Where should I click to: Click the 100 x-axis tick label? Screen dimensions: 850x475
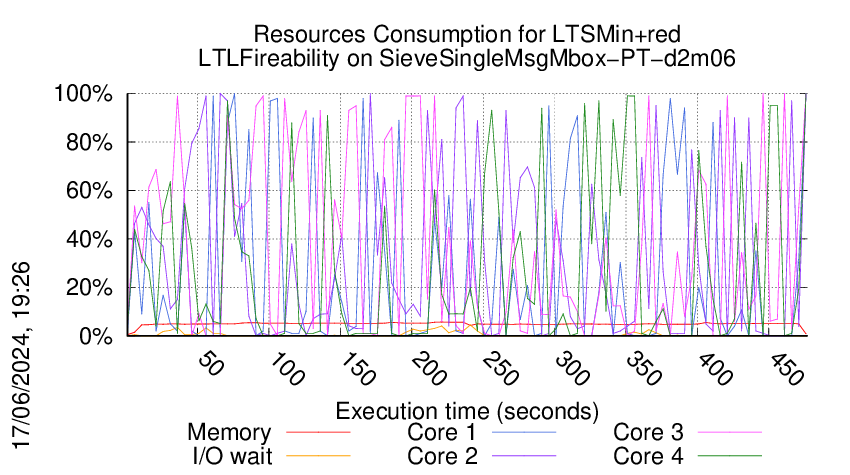[x=287, y=369]
